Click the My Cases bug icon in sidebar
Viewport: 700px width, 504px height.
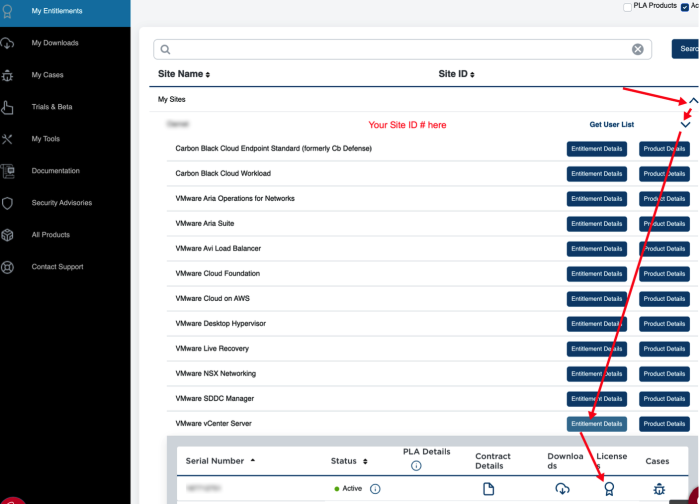pos(7,75)
